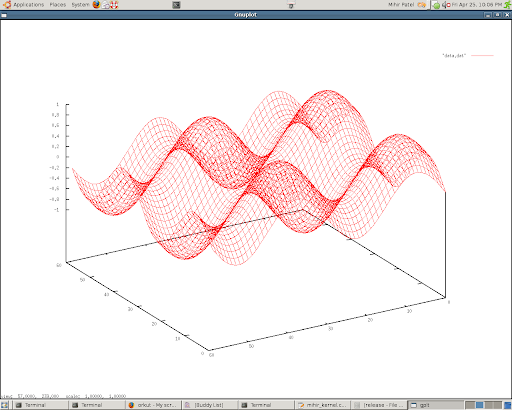Switch to second workspace in pager

pyautogui.click(x=479, y=405)
